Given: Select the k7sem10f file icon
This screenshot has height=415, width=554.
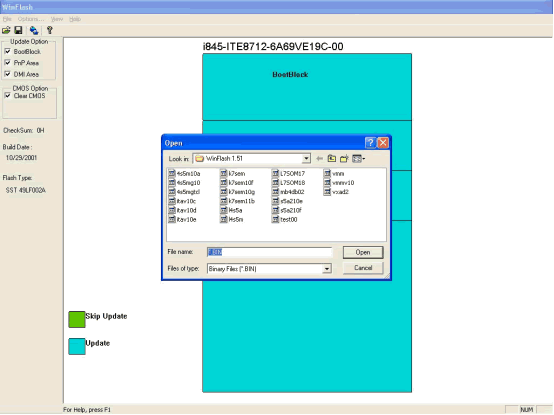Looking at the screenshot, I should tap(223, 182).
